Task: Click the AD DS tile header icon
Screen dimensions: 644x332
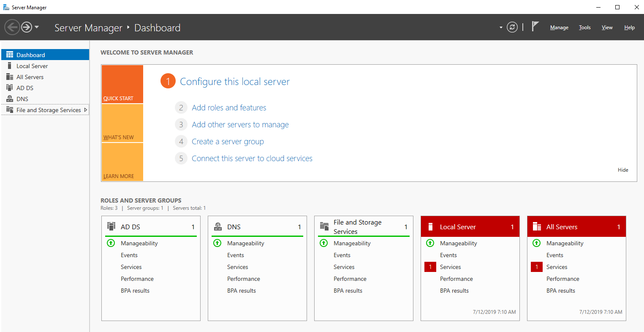Action: pos(111,226)
